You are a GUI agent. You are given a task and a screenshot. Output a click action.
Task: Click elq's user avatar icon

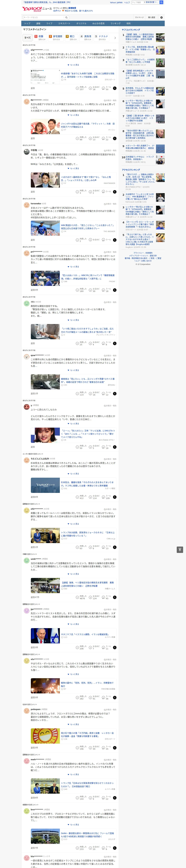click(26, 51)
